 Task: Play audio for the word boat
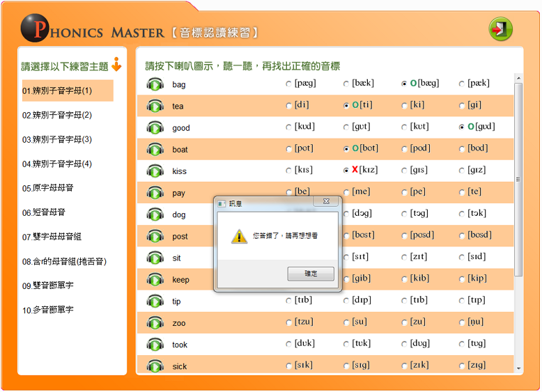pos(155,150)
